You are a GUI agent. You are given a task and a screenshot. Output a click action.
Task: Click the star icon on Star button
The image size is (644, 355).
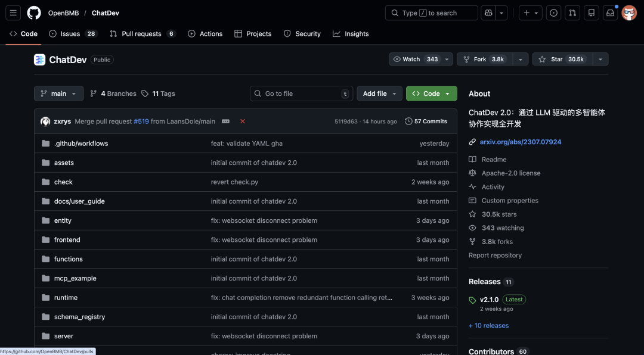(x=542, y=59)
